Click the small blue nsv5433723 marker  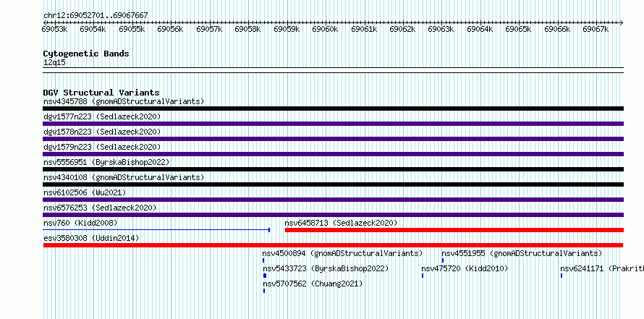[x=265, y=276]
